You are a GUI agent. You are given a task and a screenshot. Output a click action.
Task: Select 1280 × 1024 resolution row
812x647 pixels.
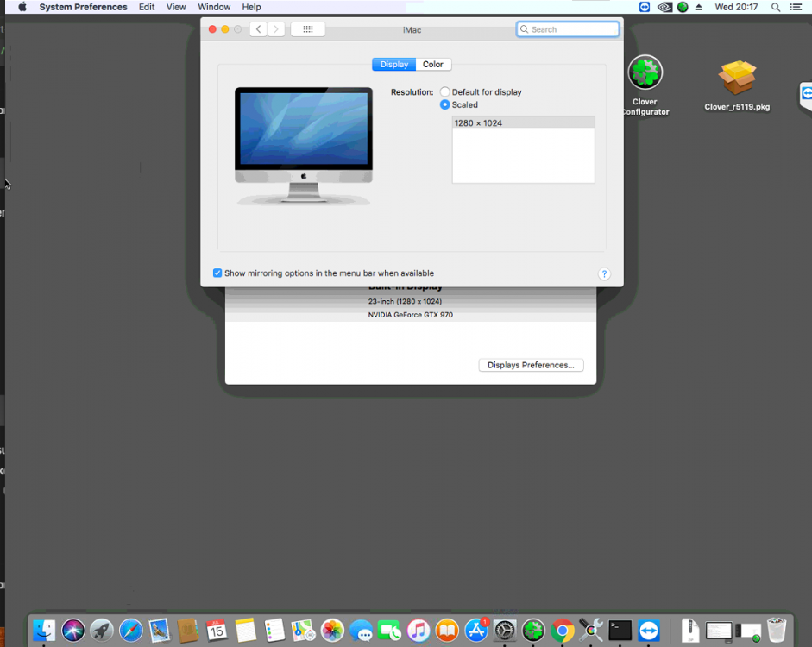pos(524,122)
